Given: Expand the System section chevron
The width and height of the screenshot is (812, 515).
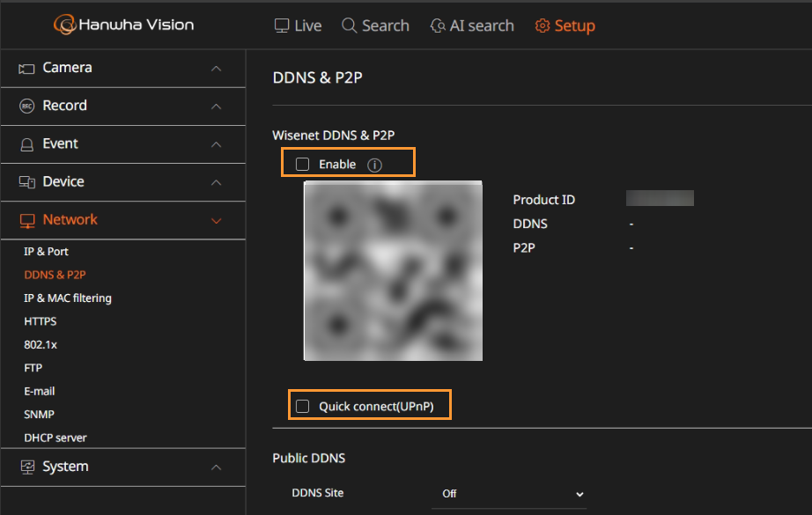Looking at the screenshot, I should tap(217, 467).
